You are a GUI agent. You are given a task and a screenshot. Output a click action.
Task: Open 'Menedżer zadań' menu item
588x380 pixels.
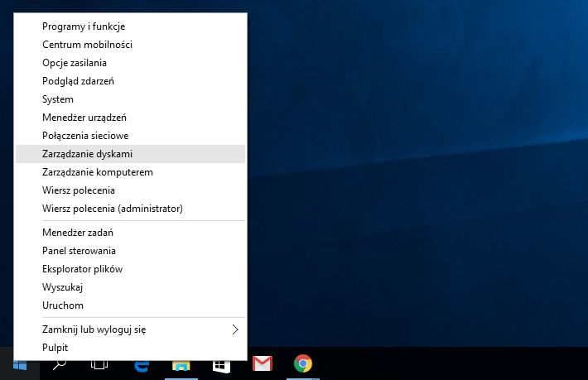pyautogui.click(x=130, y=233)
